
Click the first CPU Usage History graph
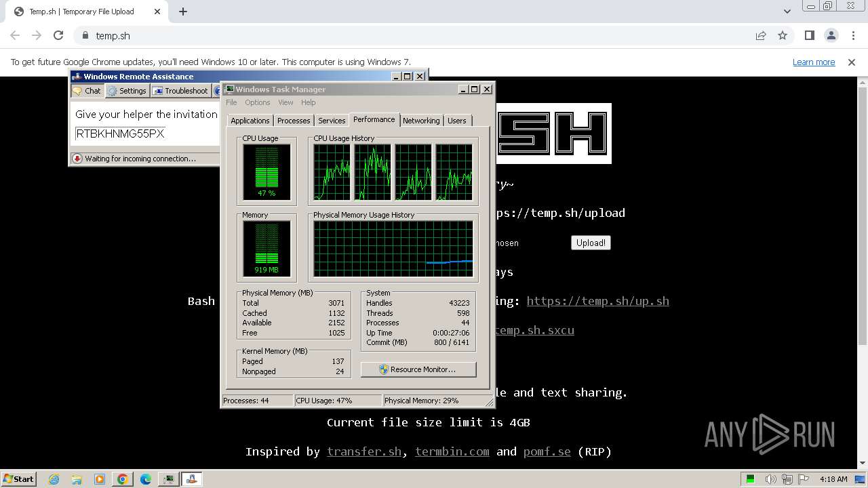[332, 172]
